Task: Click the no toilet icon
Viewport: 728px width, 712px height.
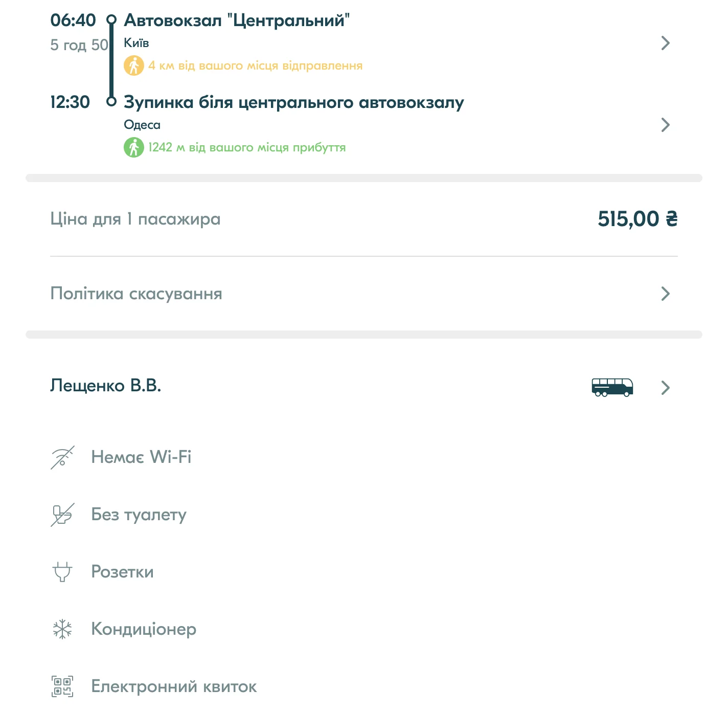Action: pos(62,515)
